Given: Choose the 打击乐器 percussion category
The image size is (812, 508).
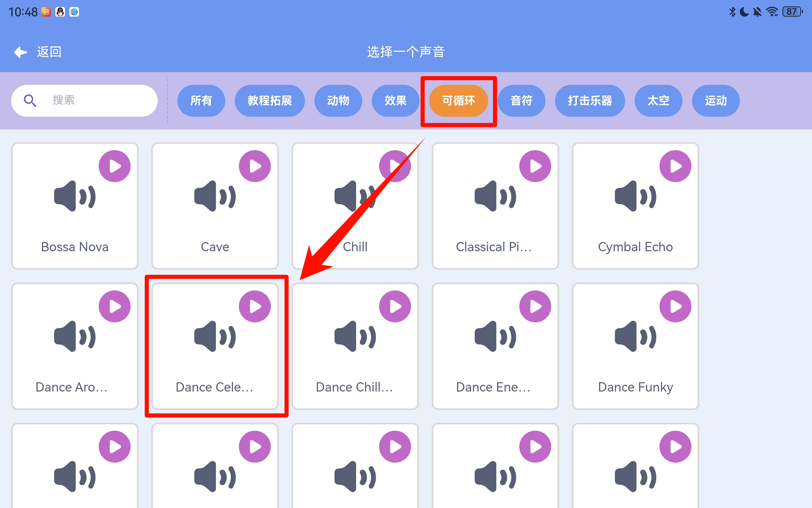Looking at the screenshot, I should tap(590, 100).
